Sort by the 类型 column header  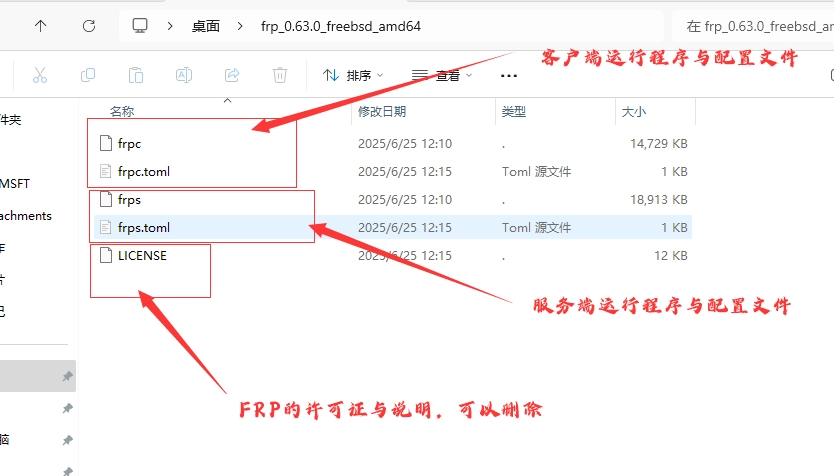(x=513, y=112)
